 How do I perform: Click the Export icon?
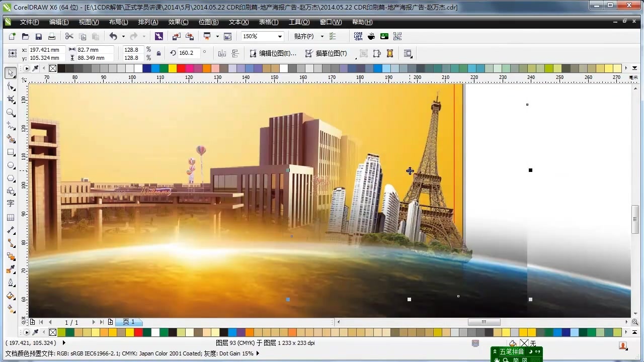190,36
